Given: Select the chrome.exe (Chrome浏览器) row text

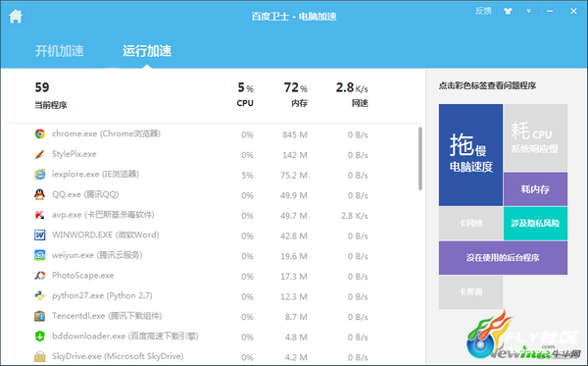Looking at the screenshot, I should point(106,133).
